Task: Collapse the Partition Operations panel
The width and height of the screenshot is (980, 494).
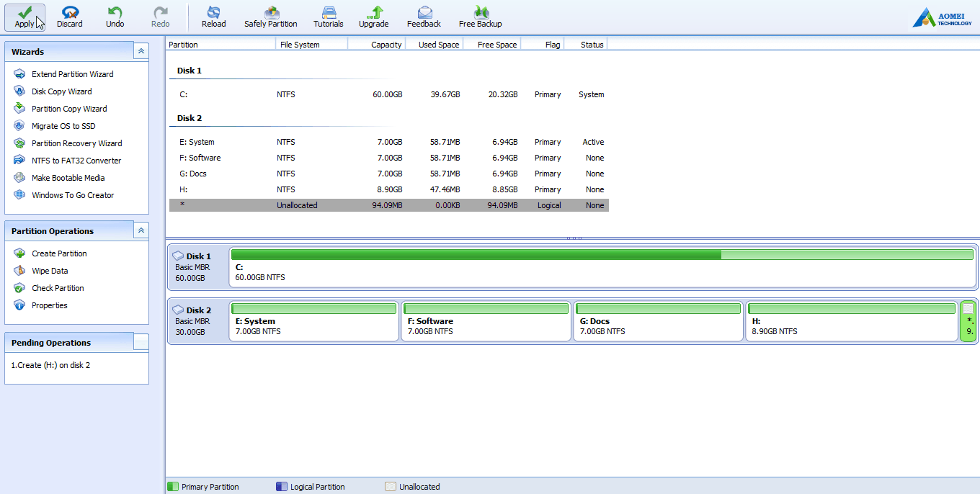Action: point(141,230)
